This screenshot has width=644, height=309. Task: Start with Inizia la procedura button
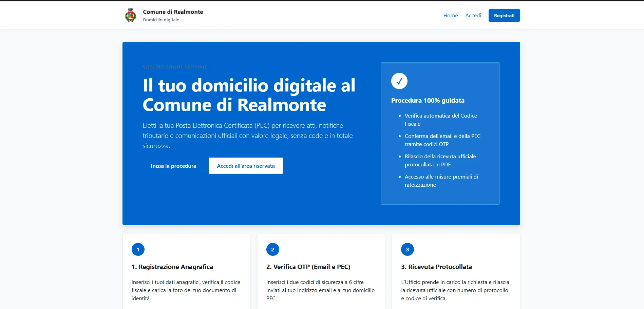173,166
